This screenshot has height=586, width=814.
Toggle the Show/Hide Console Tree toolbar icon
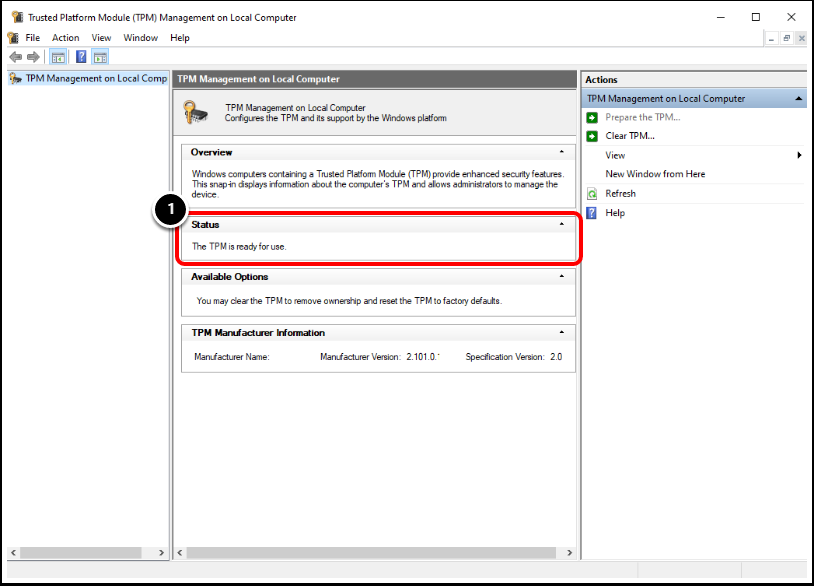(58, 57)
